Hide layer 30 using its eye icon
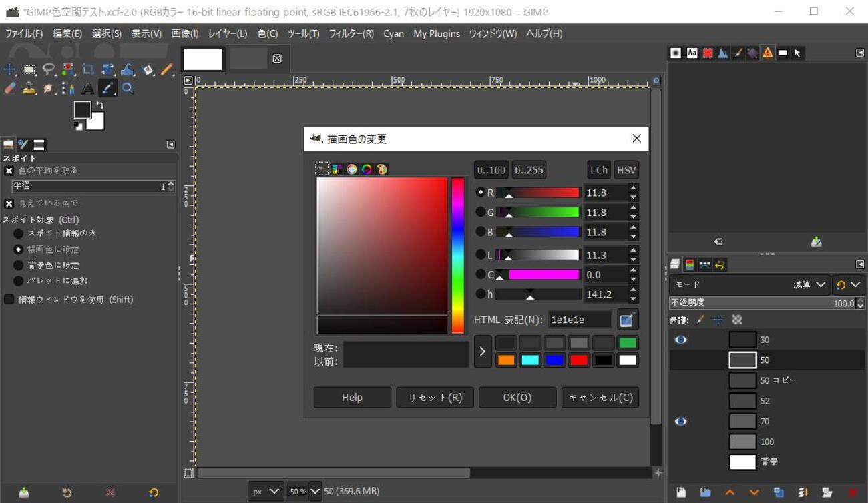 (680, 340)
